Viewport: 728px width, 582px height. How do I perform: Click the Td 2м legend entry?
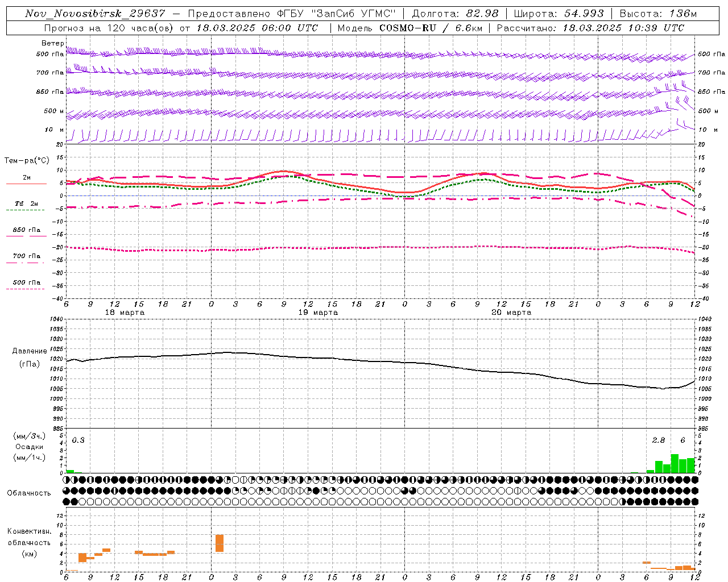(x=26, y=203)
